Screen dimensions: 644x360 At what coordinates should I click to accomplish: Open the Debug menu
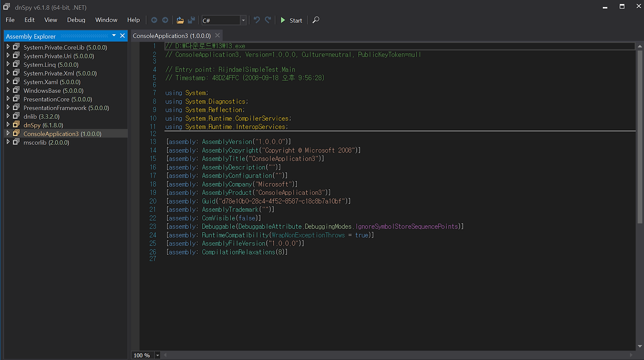76,20
